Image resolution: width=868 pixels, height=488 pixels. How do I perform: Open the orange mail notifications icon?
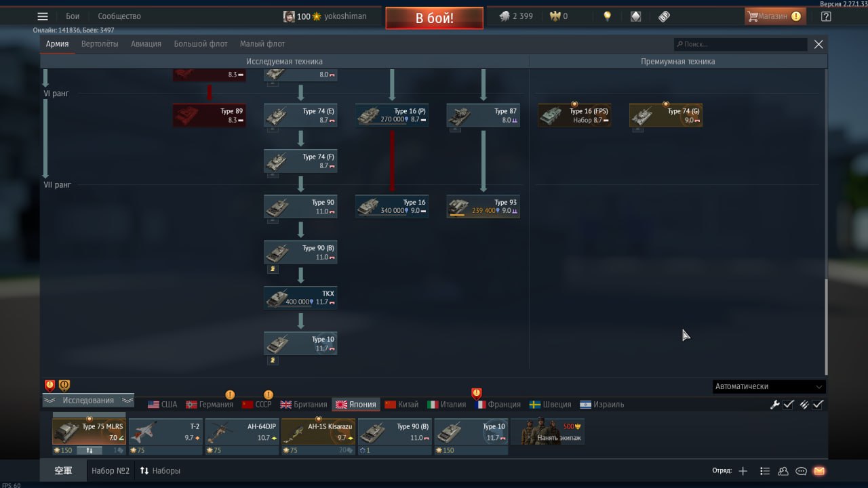[x=818, y=471]
